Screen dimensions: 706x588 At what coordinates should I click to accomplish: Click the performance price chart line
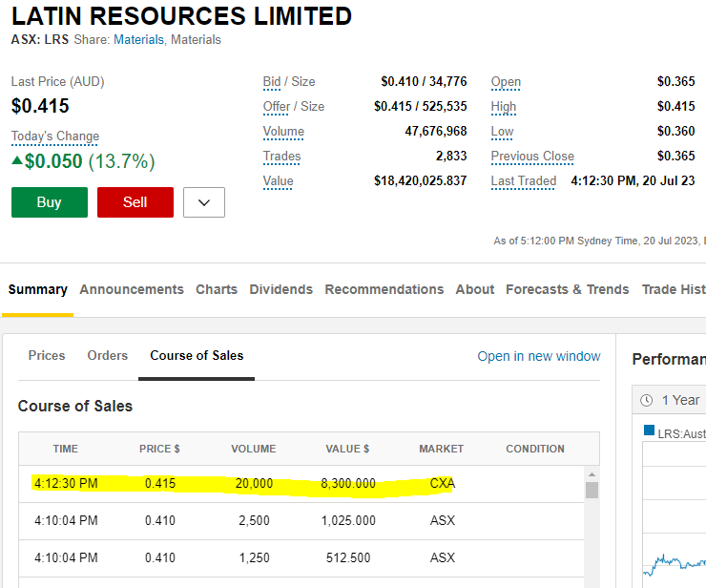tap(674, 564)
